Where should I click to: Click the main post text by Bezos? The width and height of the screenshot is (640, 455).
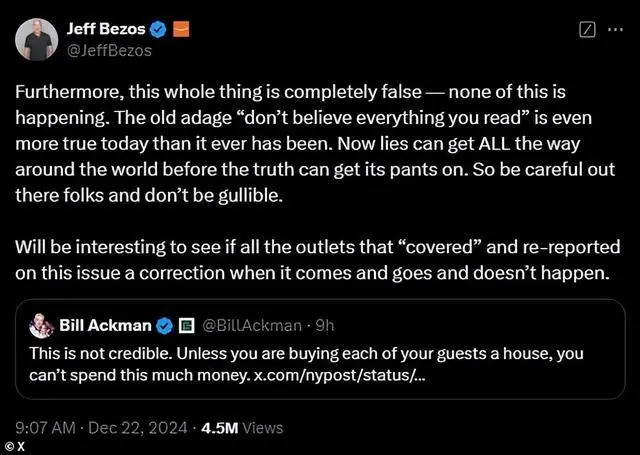point(318,140)
